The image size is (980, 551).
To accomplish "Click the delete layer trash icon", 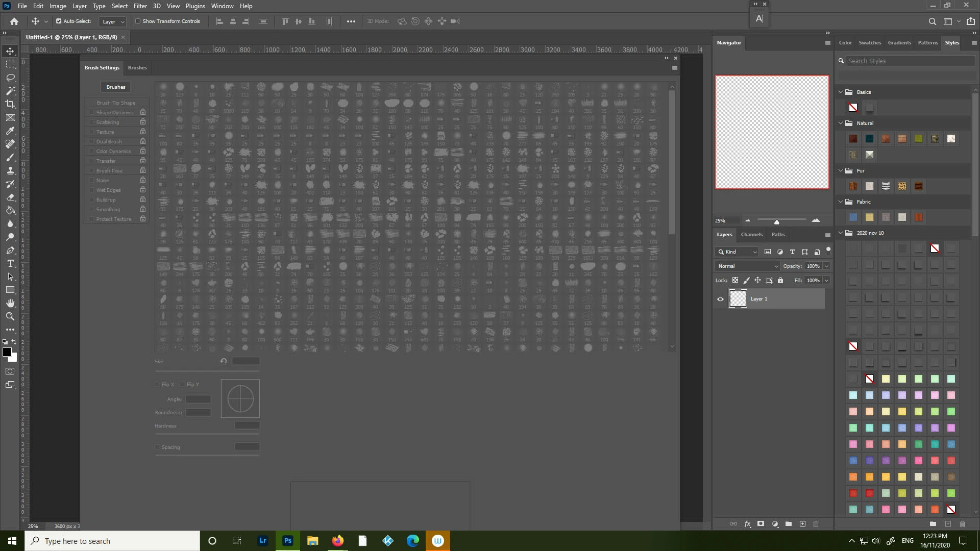I will [816, 524].
